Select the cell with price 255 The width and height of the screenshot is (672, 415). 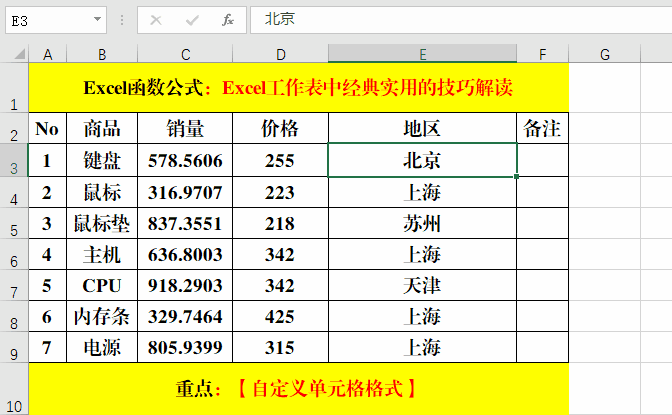click(280, 160)
